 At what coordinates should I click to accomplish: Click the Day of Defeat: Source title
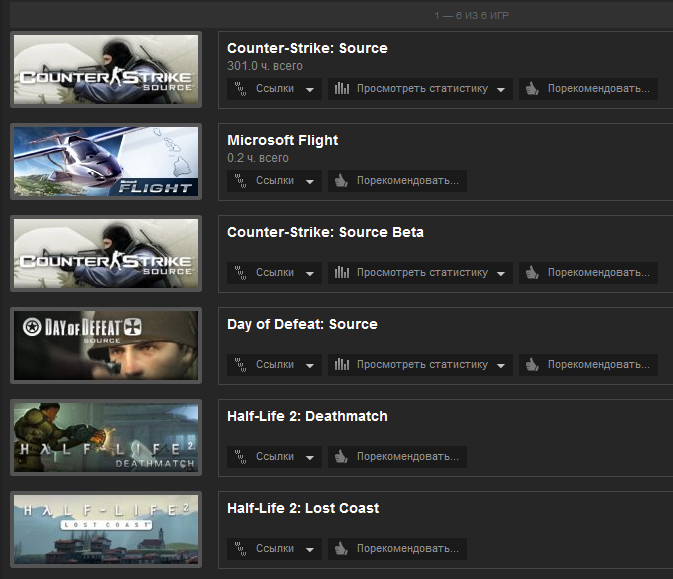pos(302,324)
